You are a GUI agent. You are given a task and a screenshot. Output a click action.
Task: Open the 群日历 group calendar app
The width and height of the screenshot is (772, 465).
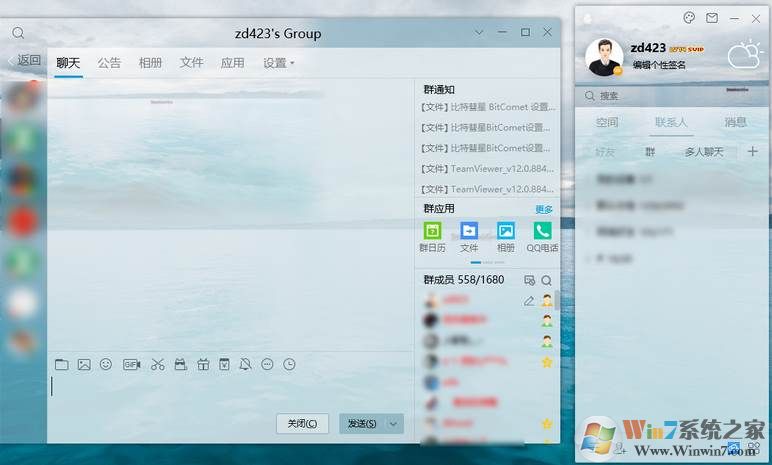(432, 236)
